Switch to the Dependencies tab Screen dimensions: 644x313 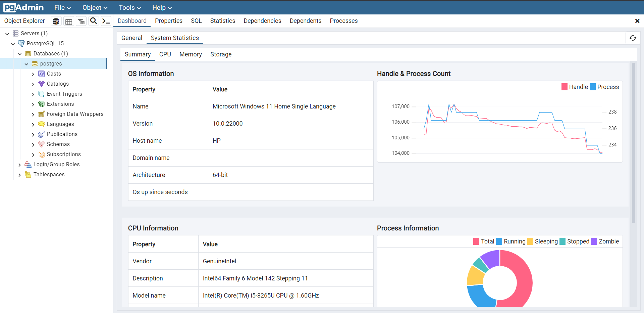(x=262, y=21)
